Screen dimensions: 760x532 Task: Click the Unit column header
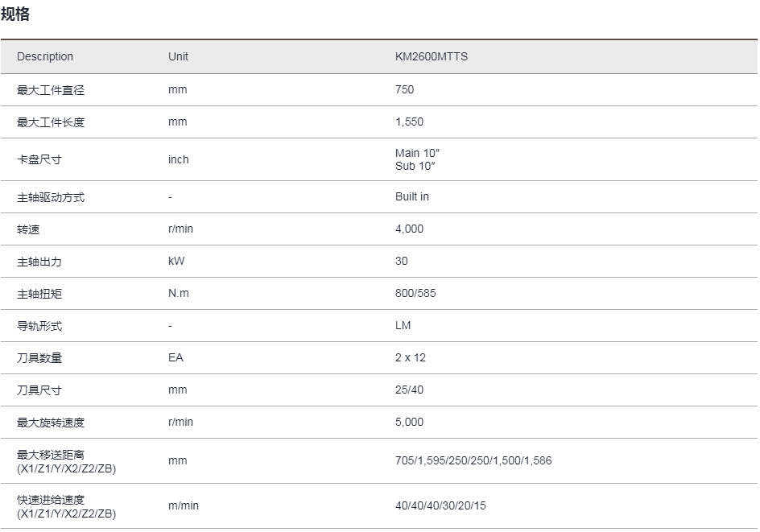[x=178, y=56]
